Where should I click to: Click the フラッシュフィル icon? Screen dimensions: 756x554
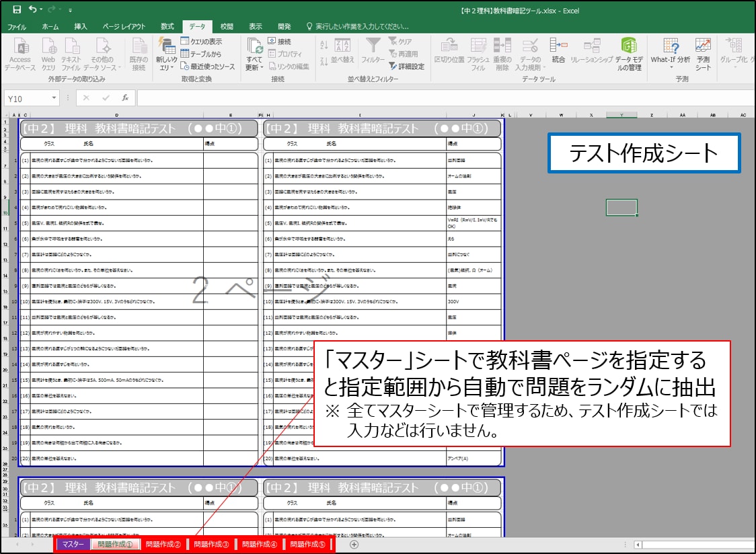coord(478,54)
